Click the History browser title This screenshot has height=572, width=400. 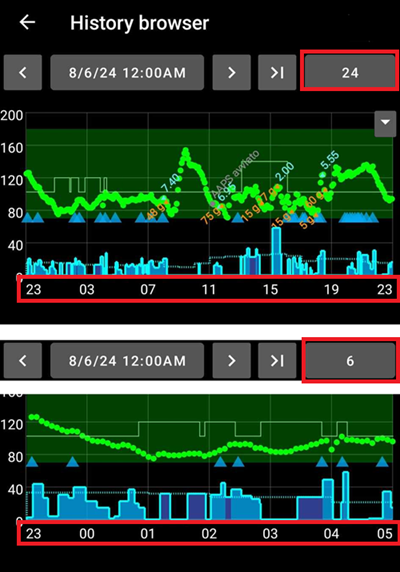pyautogui.click(x=139, y=23)
